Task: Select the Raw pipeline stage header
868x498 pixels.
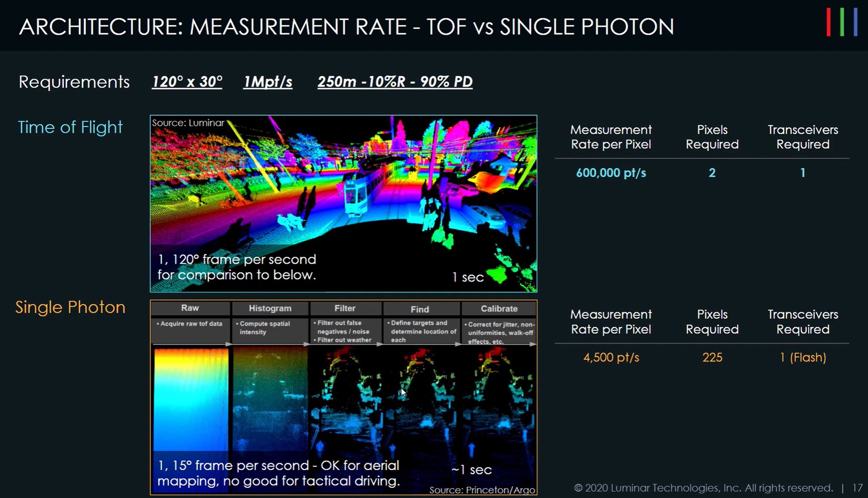Action: (190, 308)
